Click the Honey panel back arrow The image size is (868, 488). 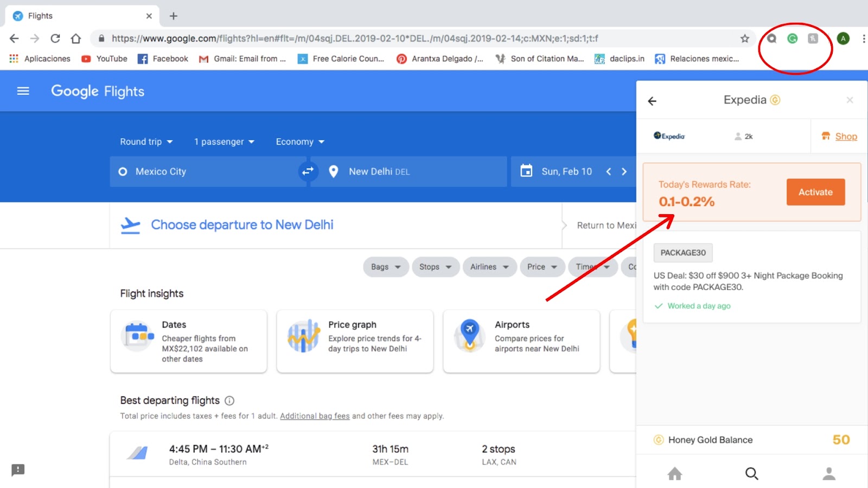(x=652, y=101)
